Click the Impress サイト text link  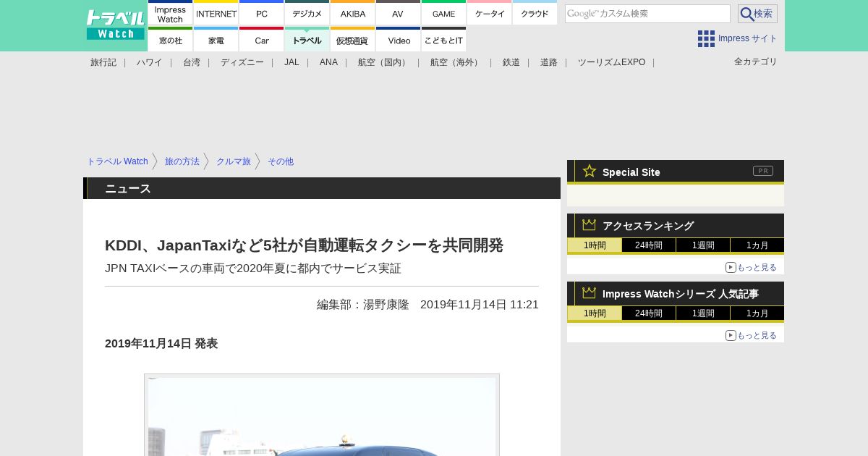click(748, 38)
